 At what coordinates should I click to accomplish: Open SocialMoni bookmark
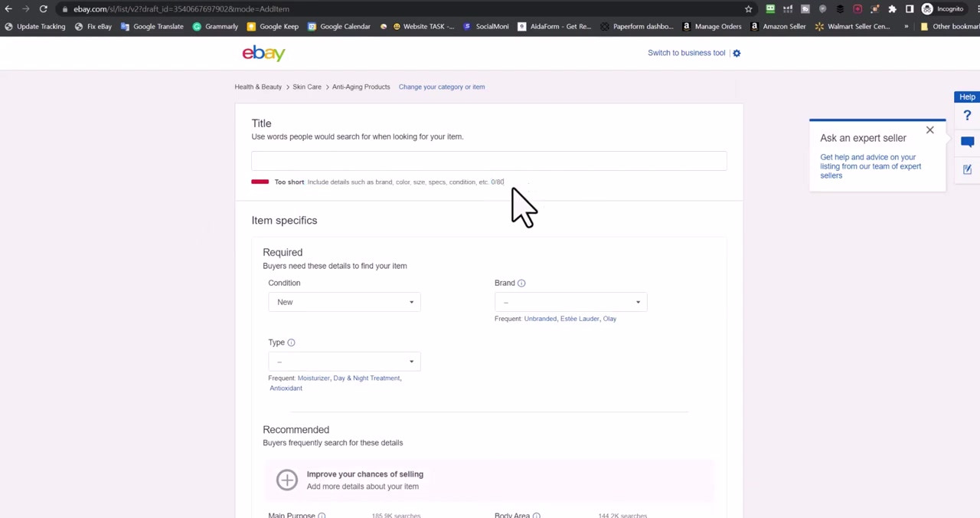pyautogui.click(x=486, y=26)
